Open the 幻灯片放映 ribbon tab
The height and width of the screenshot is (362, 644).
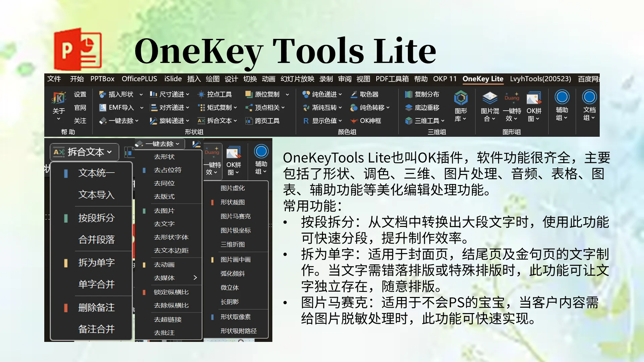point(297,79)
